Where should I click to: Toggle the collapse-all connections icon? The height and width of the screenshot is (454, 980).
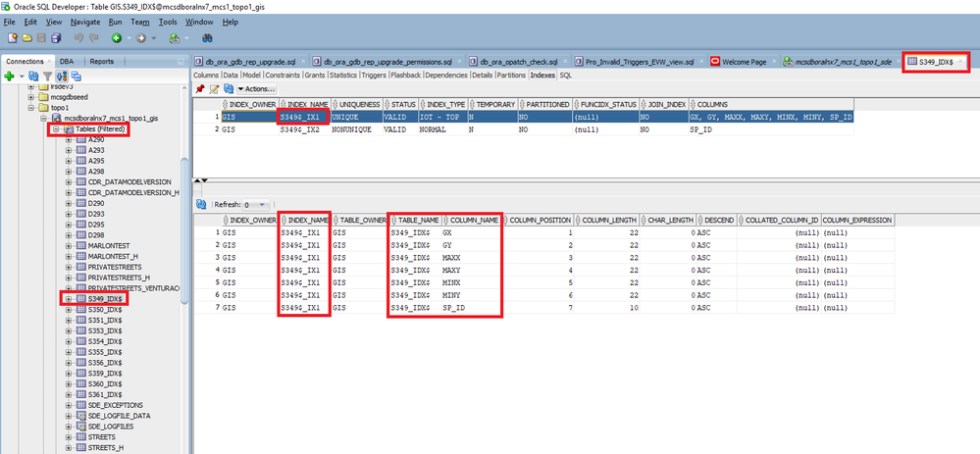(x=77, y=76)
